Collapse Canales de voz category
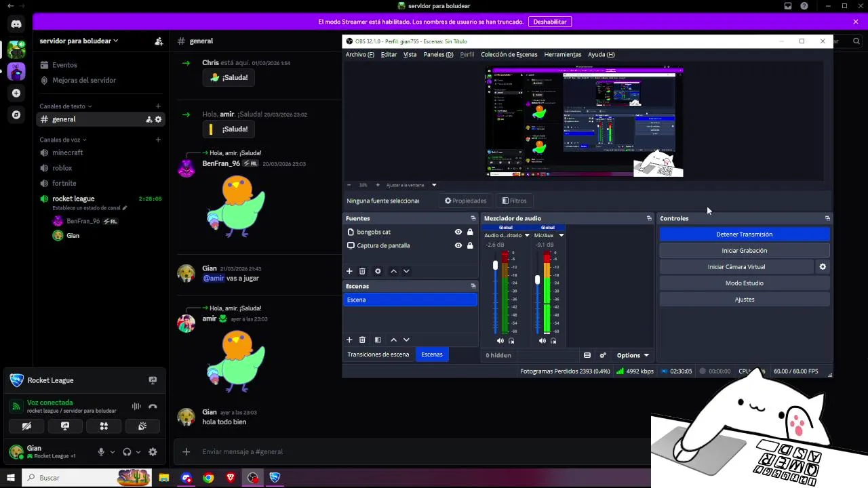This screenshot has height=488, width=868. (x=62, y=140)
